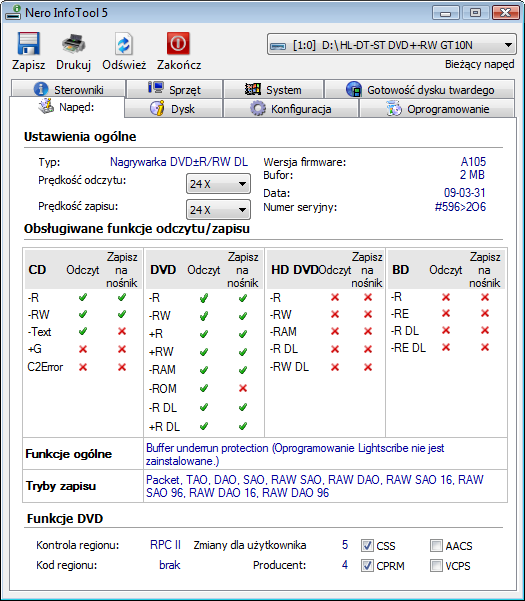Click the BD -R read red cross
Viewport: 525px width, 601px height.
(446, 297)
